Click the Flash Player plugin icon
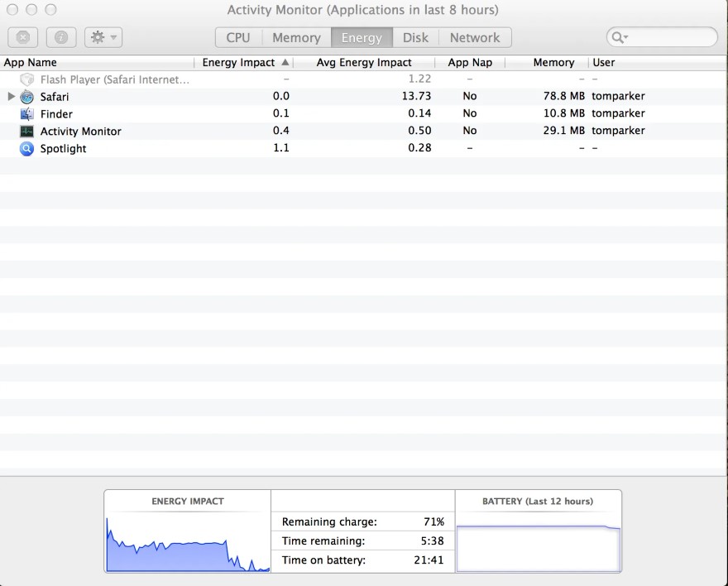This screenshot has width=728, height=586. [x=26, y=79]
